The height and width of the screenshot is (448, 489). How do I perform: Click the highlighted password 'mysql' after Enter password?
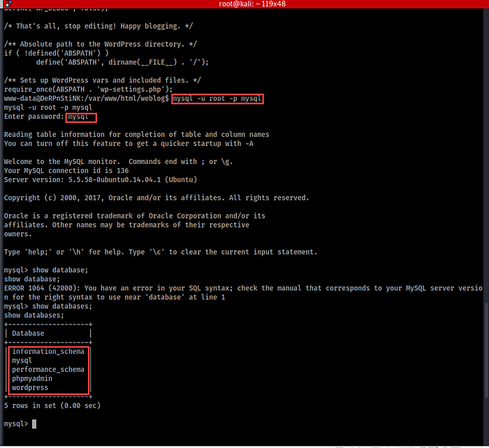tap(81, 117)
